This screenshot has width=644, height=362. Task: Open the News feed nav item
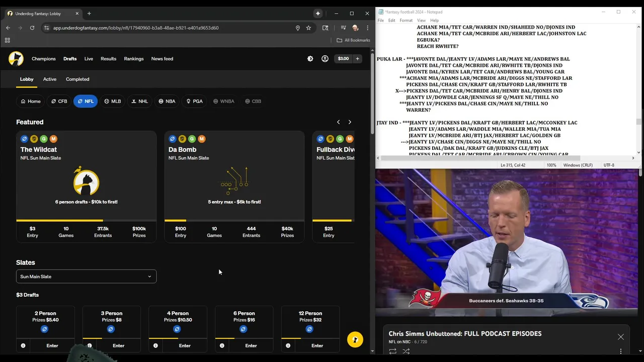pyautogui.click(x=162, y=59)
